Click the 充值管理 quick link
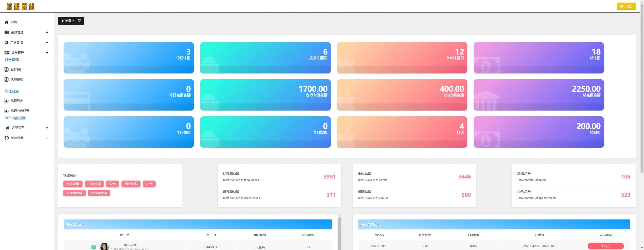Screen dimensions: 644x250 (x=94, y=184)
